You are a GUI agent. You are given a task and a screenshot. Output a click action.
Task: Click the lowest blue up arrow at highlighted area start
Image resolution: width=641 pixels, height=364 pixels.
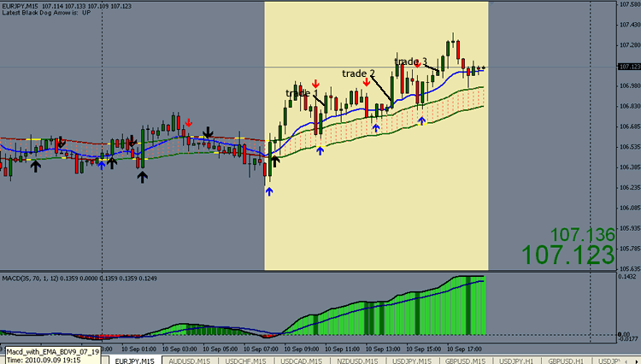(269, 192)
